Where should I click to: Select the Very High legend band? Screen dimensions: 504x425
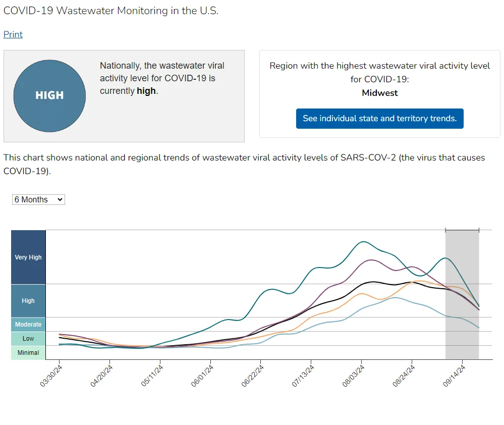click(x=28, y=257)
